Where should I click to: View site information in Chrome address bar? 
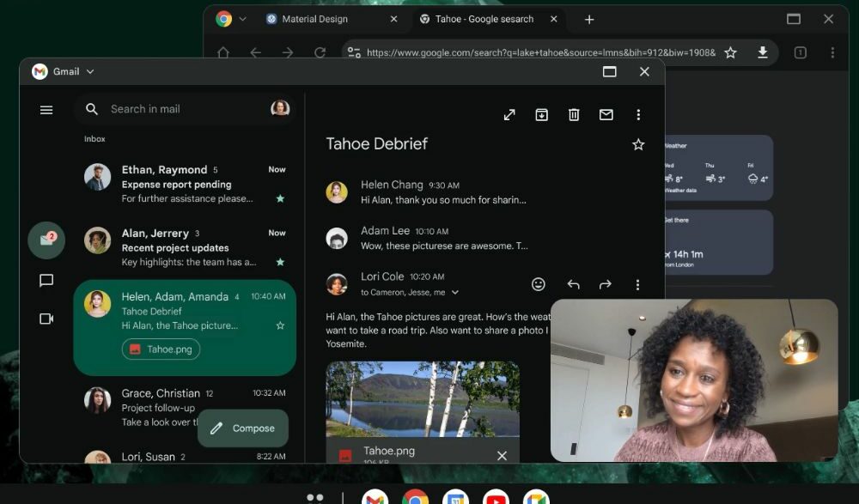coord(354,52)
